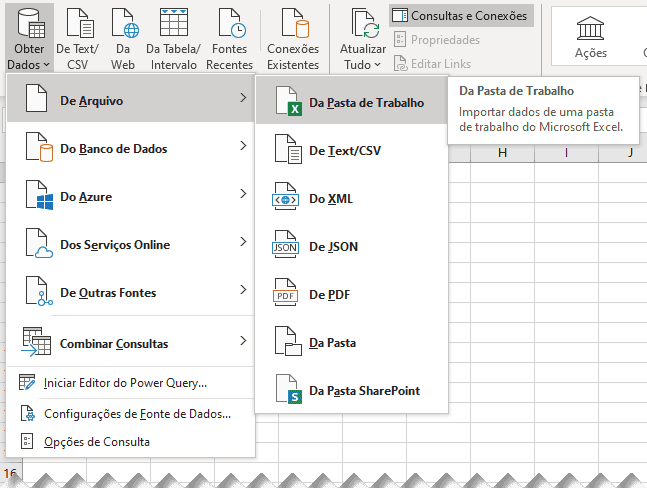647x488 pixels.
Task: Select Da Pasta SharePoint in the submenu
Action: coord(352,390)
